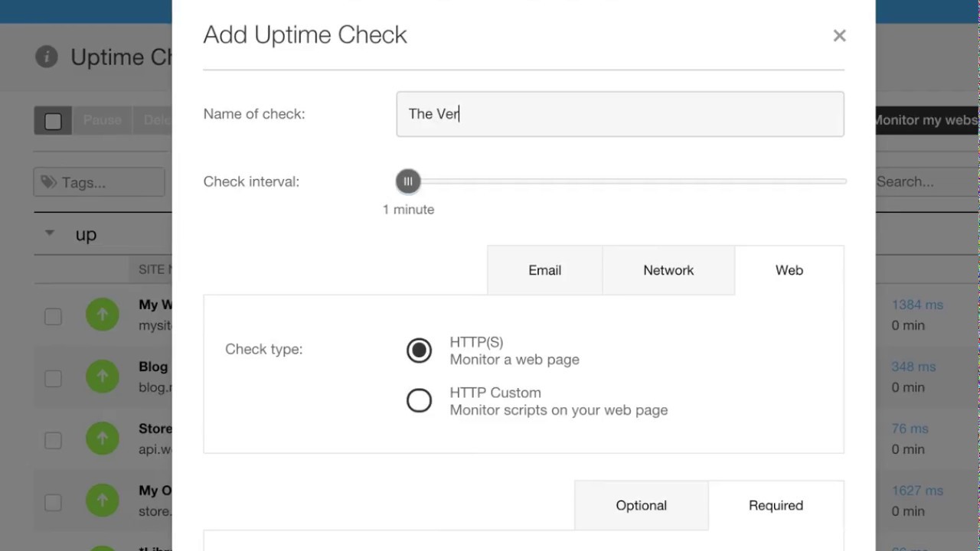Open the Required settings tab
The height and width of the screenshot is (551, 980).
pyautogui.click(x=776, y=505)
